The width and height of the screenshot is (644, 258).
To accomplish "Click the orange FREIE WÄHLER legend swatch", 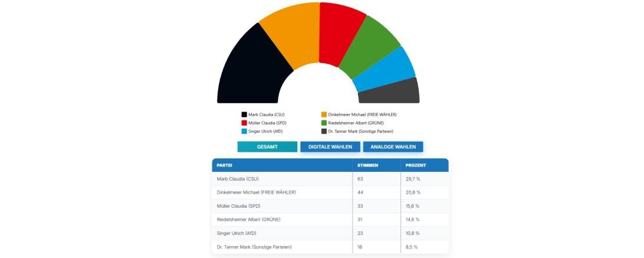I will click(324, 115).
